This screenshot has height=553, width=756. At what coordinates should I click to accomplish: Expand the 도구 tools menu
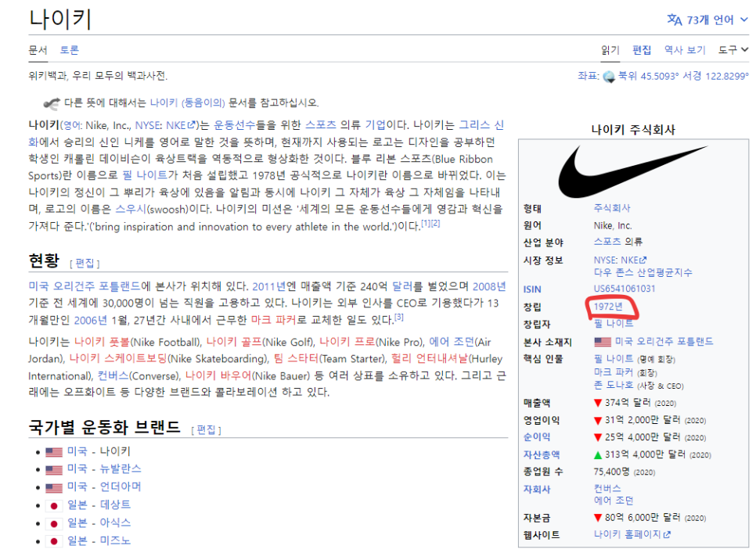tap(733, 49)
